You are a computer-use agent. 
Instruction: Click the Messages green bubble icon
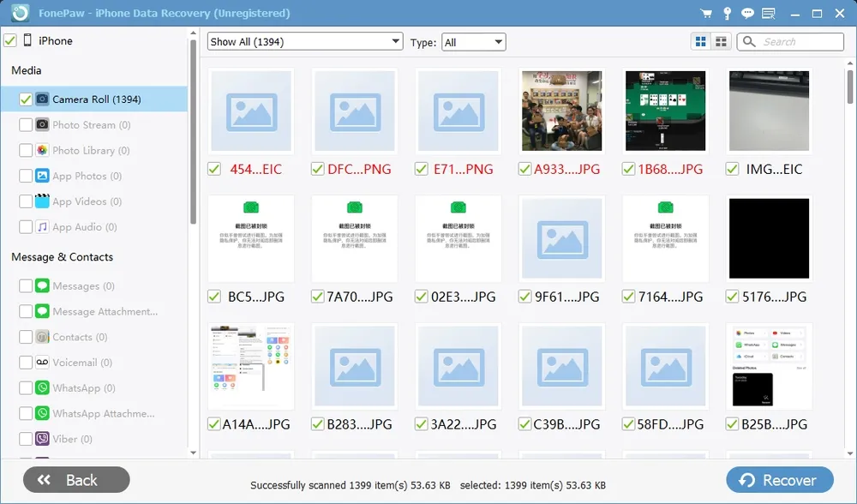(42, 286)
